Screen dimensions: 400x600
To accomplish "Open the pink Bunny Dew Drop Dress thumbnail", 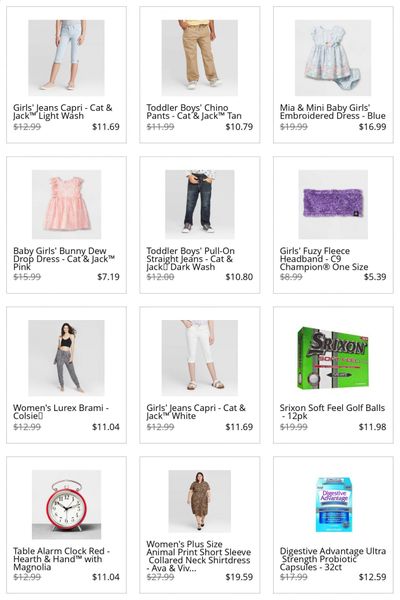I will [66, 204].
